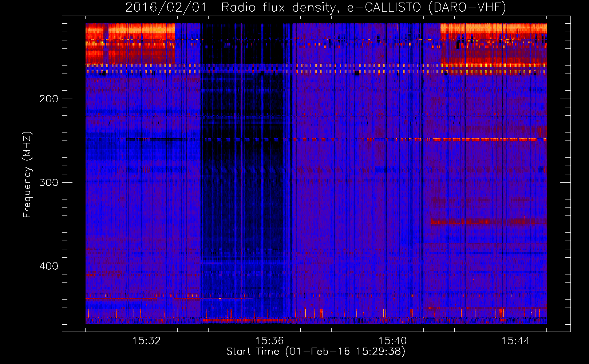Click the 300 frequency tick label

click(x=49, y=182)
